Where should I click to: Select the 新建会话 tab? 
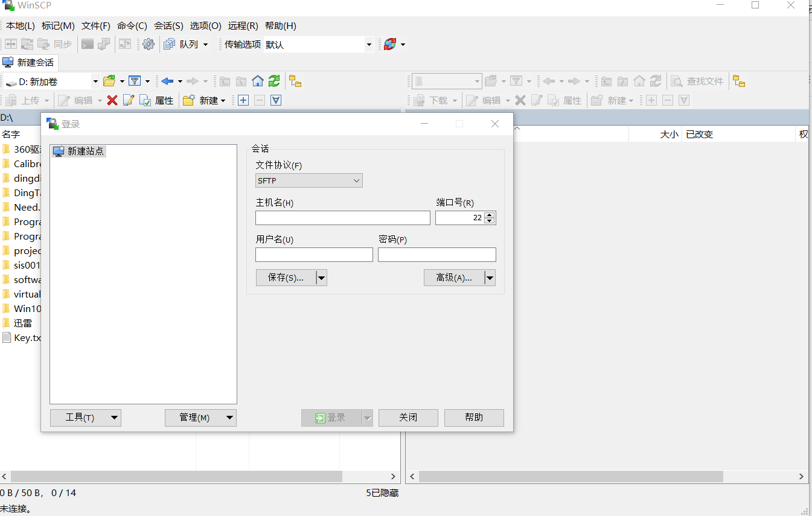[29, 62]
